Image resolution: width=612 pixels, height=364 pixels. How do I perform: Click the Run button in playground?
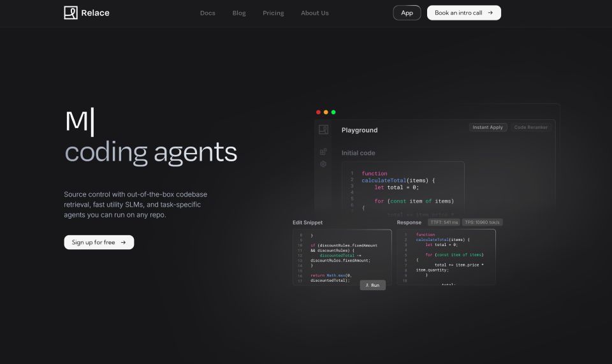[x=372, y=285]
